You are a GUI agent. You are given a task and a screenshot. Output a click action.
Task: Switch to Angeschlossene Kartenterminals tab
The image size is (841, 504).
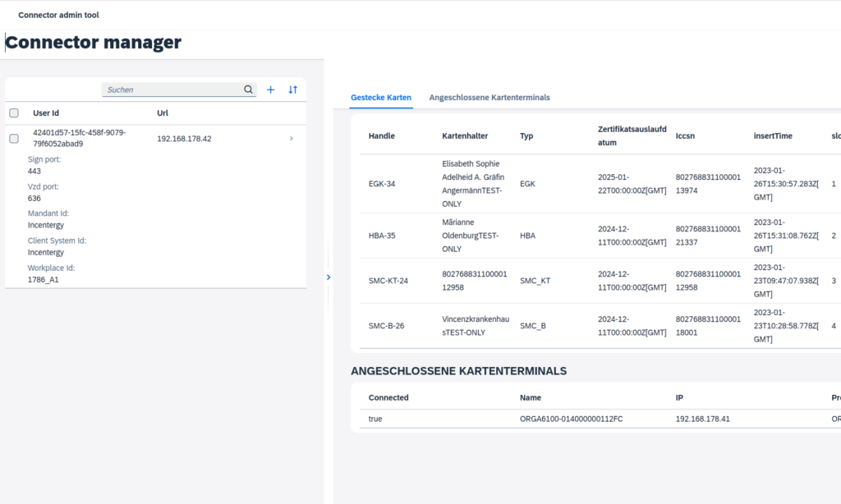pos(489,97)
